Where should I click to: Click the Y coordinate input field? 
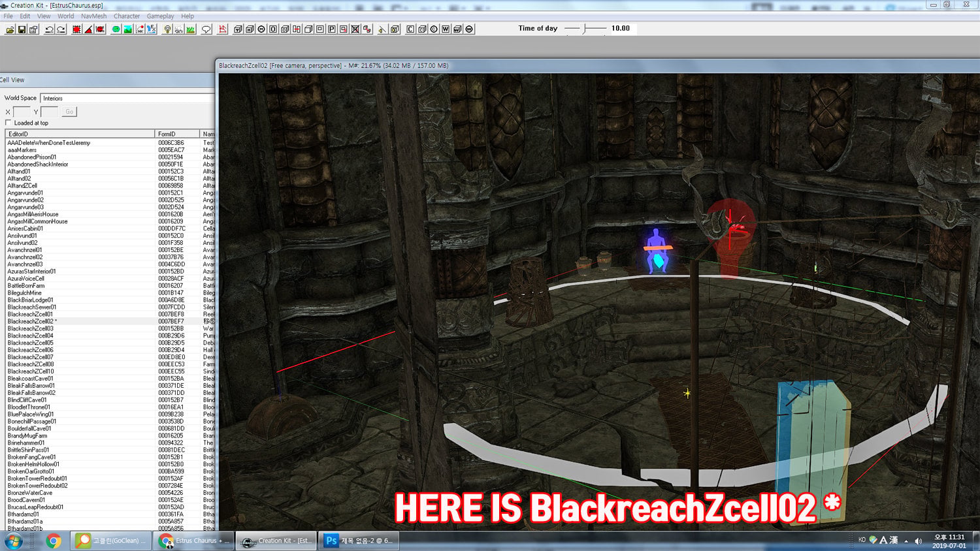click(x=50, y=112)
